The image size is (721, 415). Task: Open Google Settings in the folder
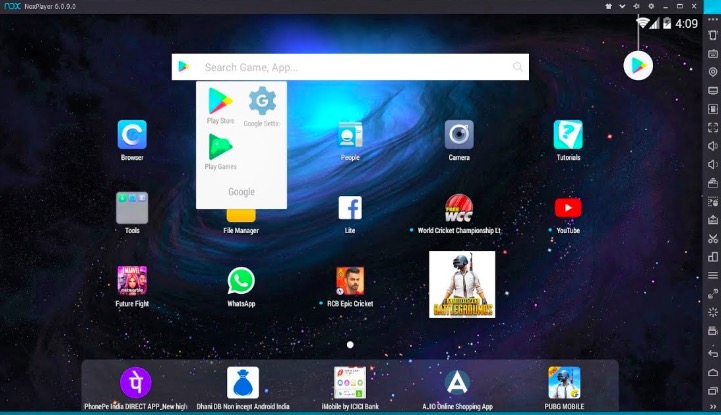coord(262,101)
